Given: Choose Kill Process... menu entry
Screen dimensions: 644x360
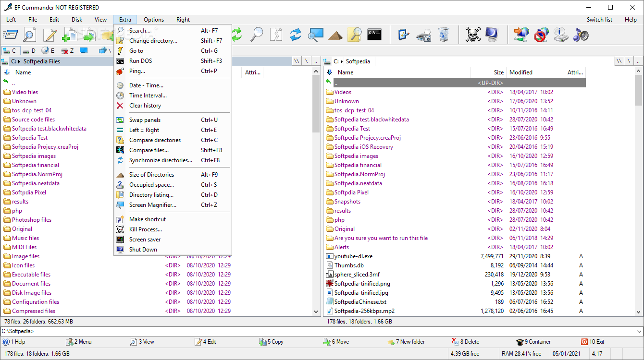Looking at the screenshot, I should pyautogui.click(x=173, y=229).
